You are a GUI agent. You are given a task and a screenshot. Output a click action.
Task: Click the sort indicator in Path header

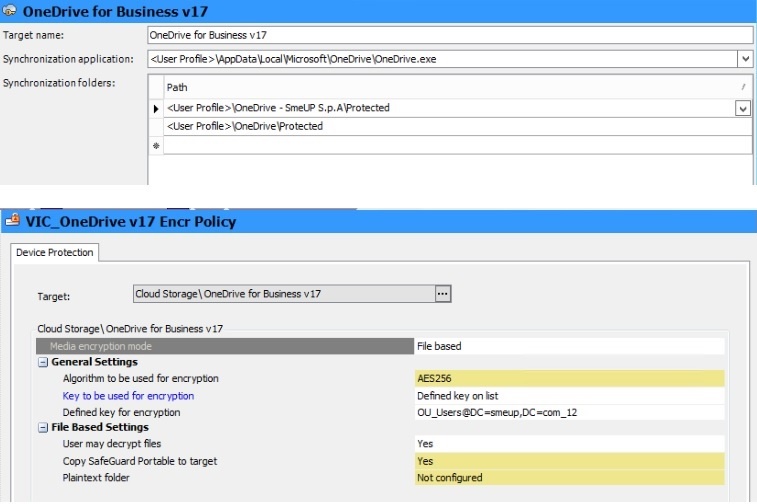pyautogui.click(x=743, y=87)
